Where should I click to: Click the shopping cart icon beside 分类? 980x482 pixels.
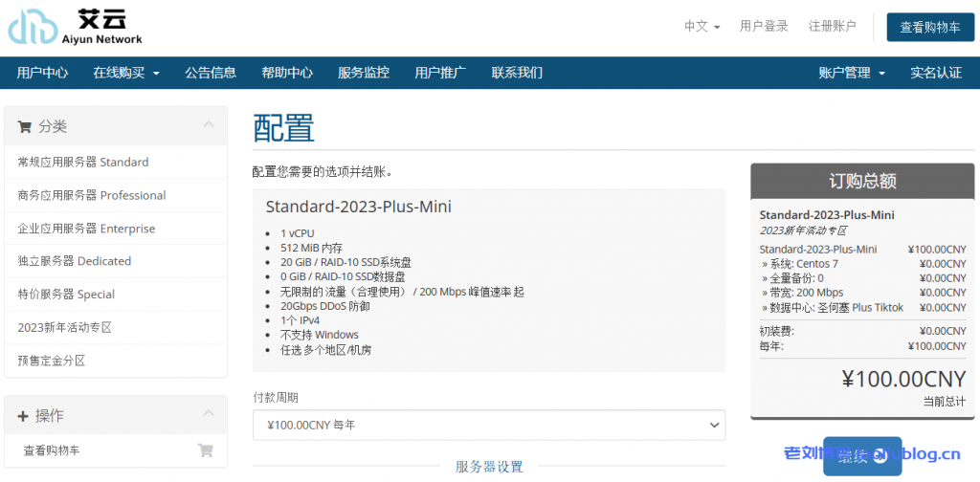coord(25,126)
